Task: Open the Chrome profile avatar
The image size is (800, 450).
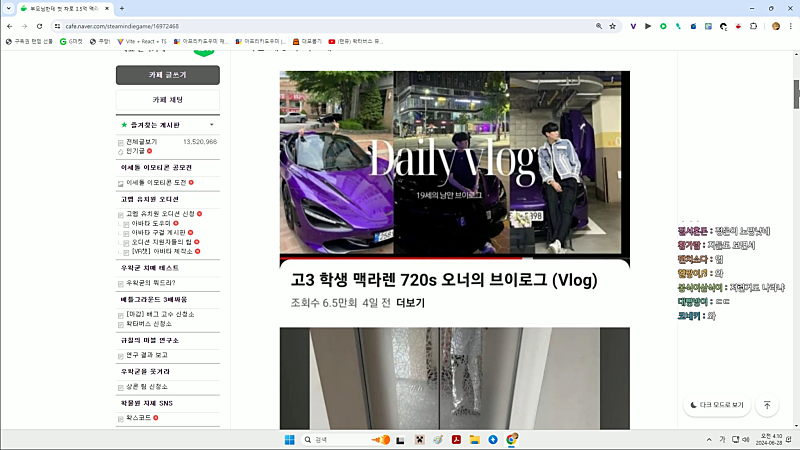Action: [x=776, y=26]
